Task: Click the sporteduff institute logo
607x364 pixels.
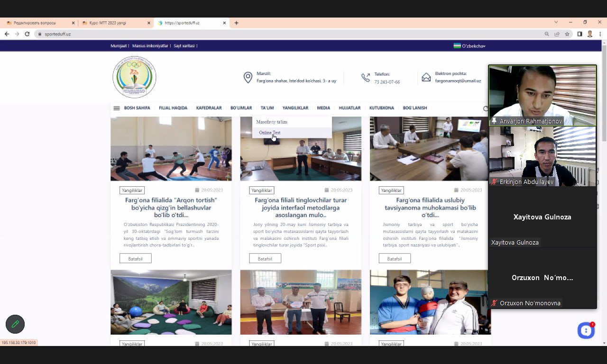Action: [x=134, y=77]
